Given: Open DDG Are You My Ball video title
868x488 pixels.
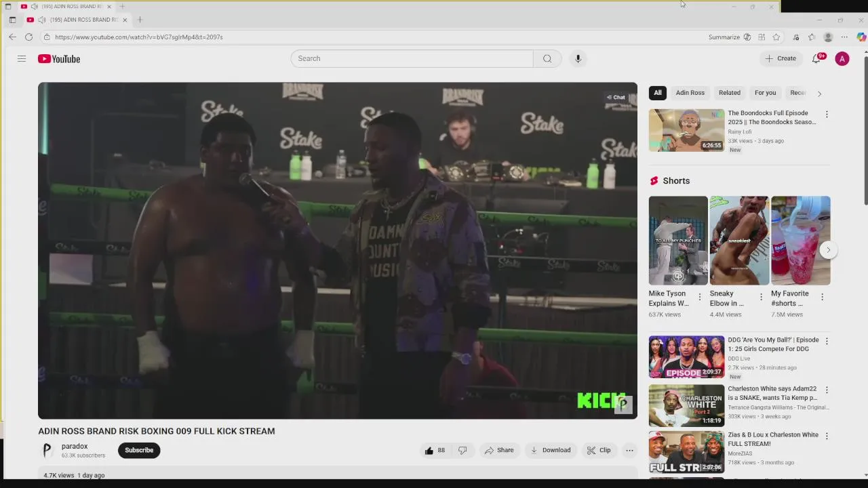Looking at the screenshot, I should [x=773, y=344].
